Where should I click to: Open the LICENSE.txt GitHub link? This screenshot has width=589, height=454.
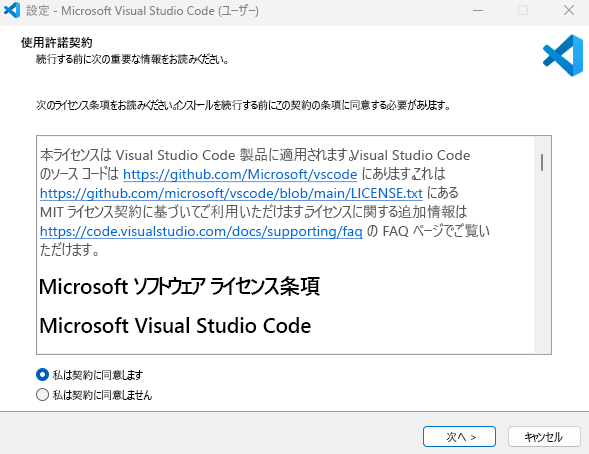[x=231, y=193]
